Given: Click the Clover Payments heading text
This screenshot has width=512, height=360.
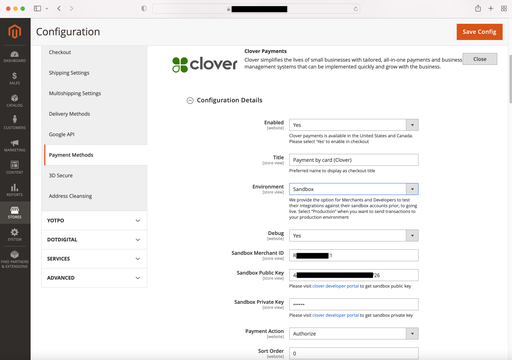Looking at the screenshot, I should point(265,51).
